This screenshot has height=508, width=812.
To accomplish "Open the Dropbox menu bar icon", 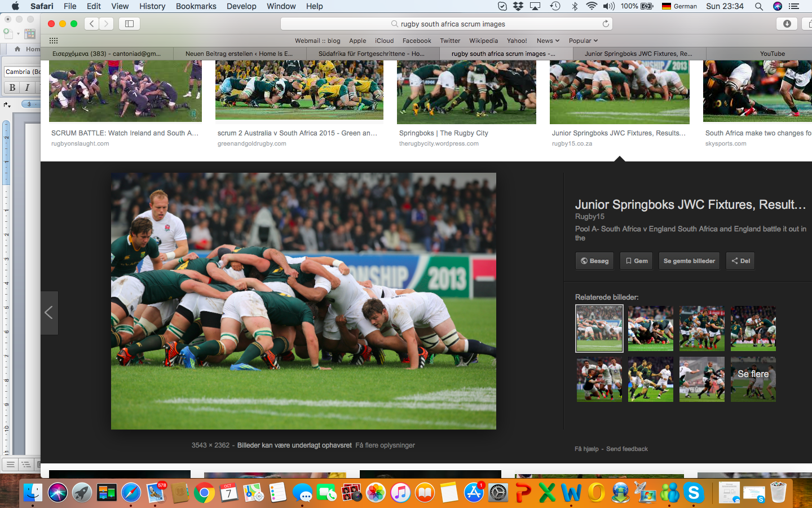I will pyautogui.click(x=518, y=6).
